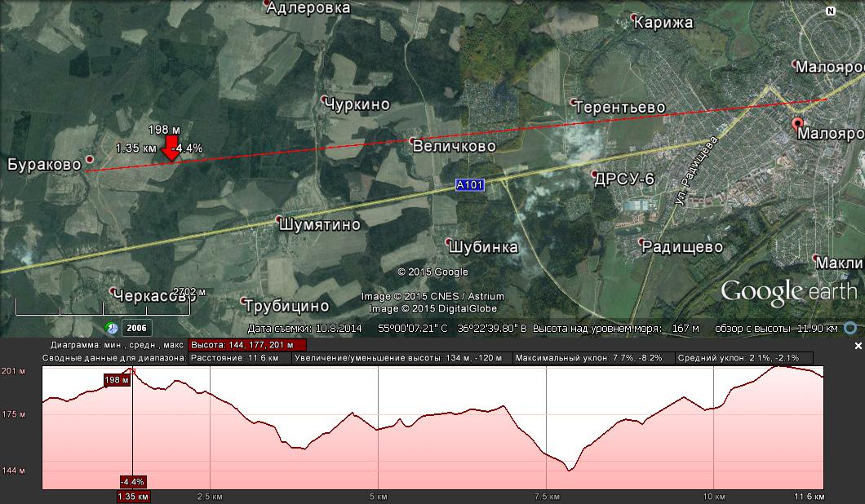The height and width of the screenshot is (504, 865).
Task: Click the 2702 м scale bar legend
Action: (x=189, y=292)
